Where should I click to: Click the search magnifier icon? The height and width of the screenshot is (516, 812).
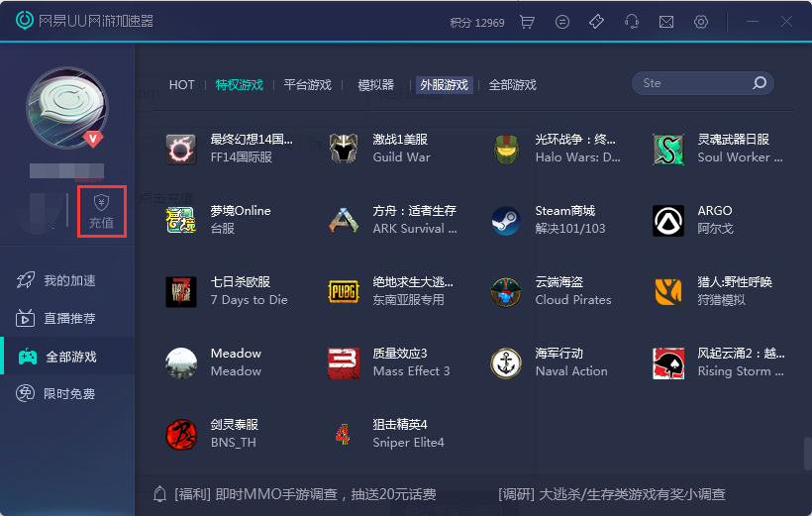click(x=760, y=83)
